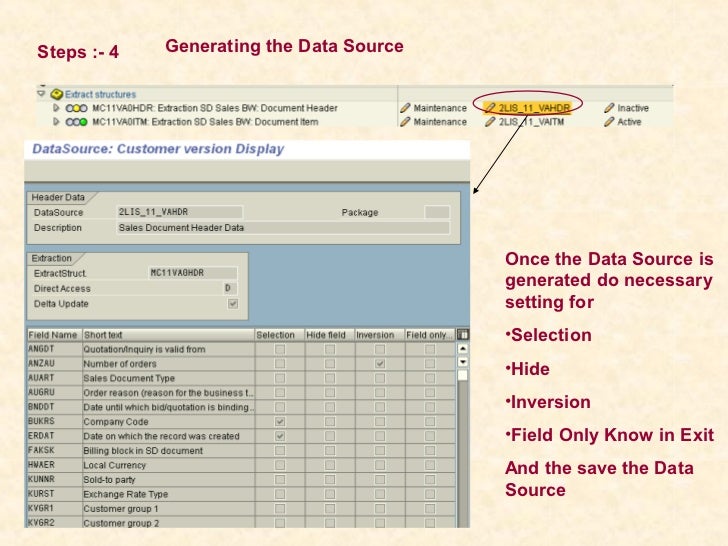Click the ExtractStruct field MC11VA0HDR

pyautogui.click(x=193, y=273)
